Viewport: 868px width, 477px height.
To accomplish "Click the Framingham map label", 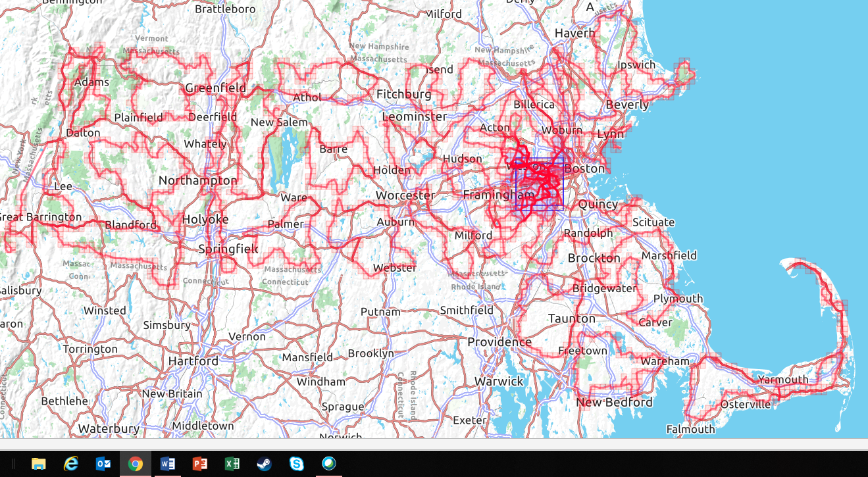I will [499, 195].
